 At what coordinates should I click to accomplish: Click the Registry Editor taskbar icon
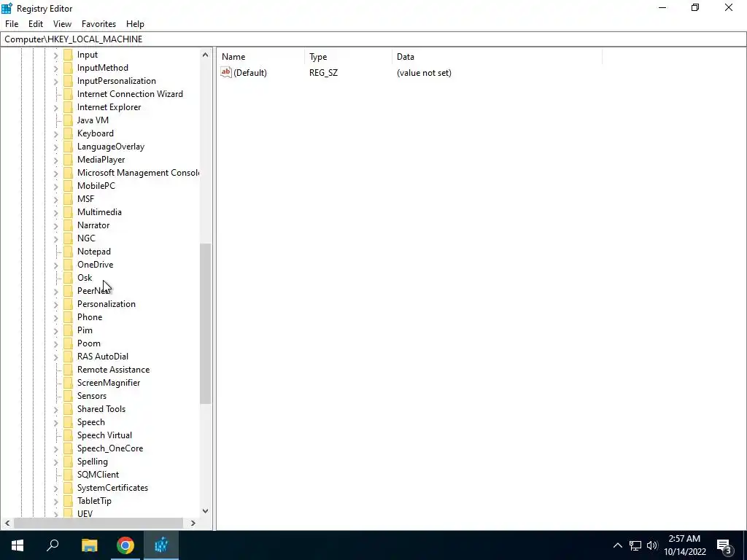point(161,545)
